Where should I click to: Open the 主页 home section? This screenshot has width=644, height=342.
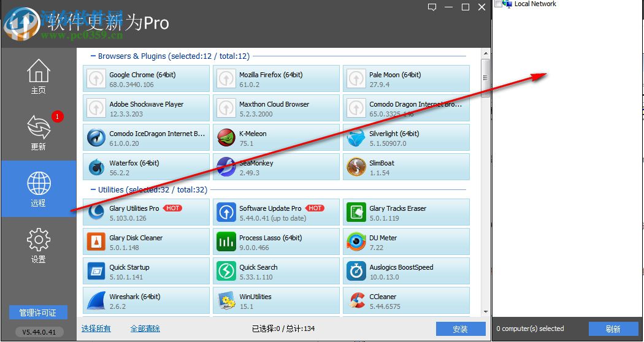tap(39, 77)
